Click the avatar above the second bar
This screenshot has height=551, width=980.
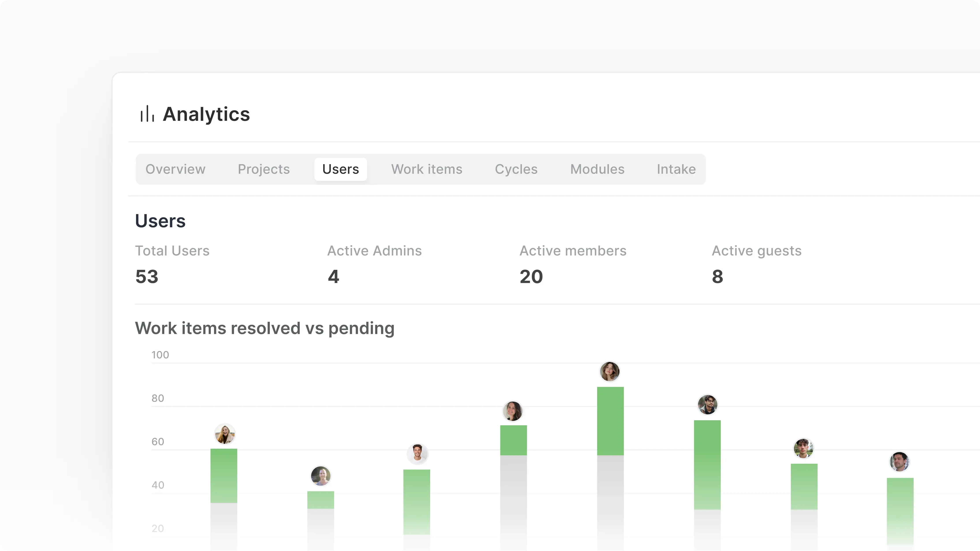tap(321, 476)
